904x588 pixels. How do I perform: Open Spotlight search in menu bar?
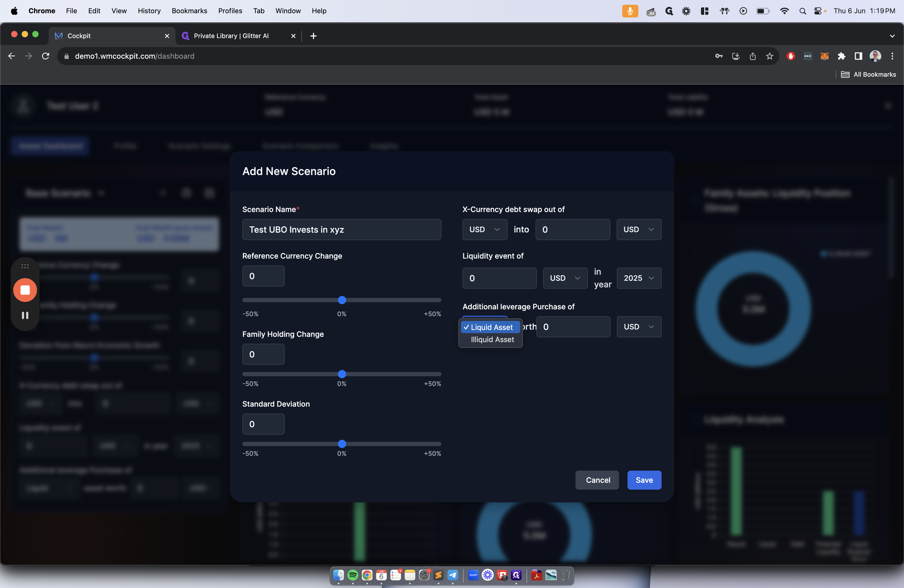(802, 11)
